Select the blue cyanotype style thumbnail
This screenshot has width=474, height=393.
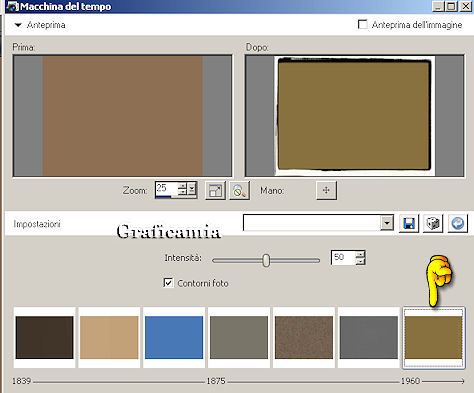174,337
